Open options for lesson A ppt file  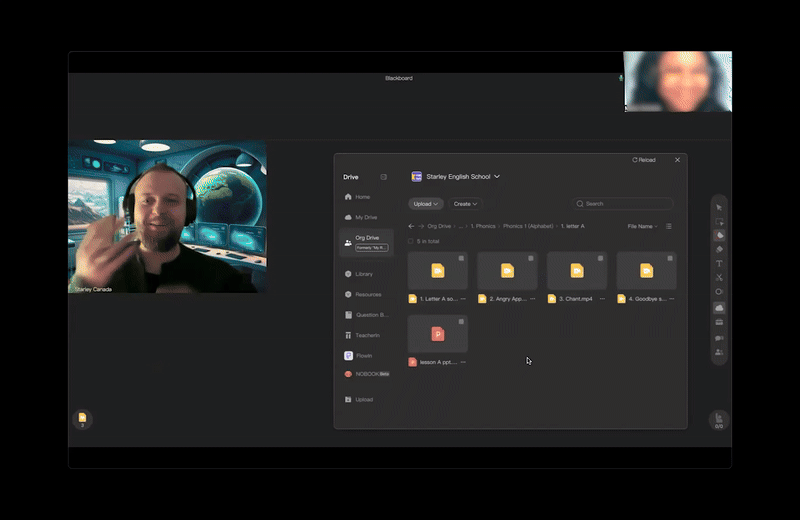[x=463, y=362]
